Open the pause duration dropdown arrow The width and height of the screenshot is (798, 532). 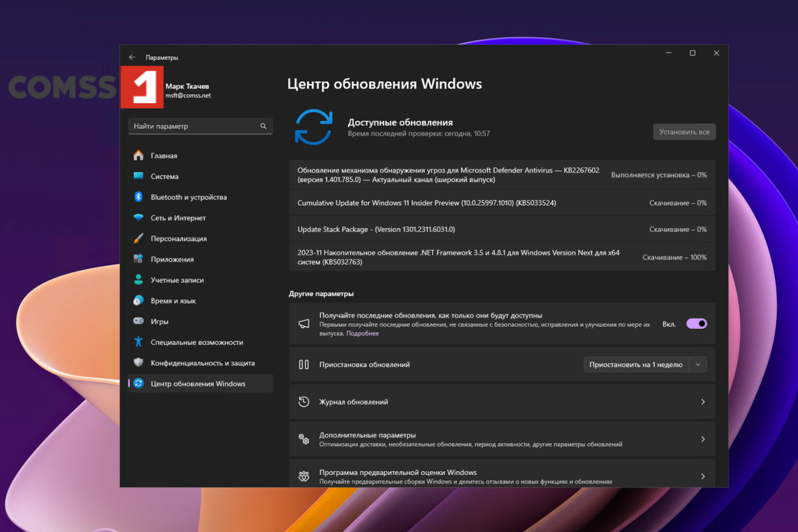(698, 364)
